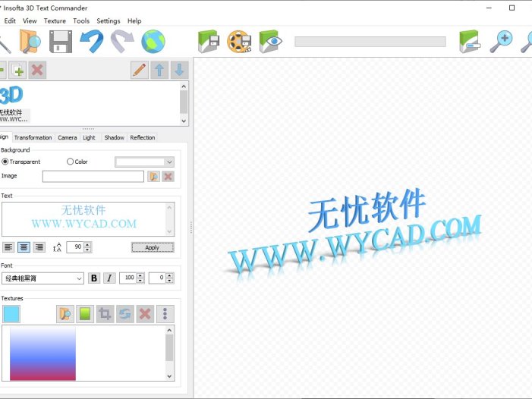Browse for background image file
Image resolution: width=532 pixels, height=399 pixels.
[x=154, y=176]
